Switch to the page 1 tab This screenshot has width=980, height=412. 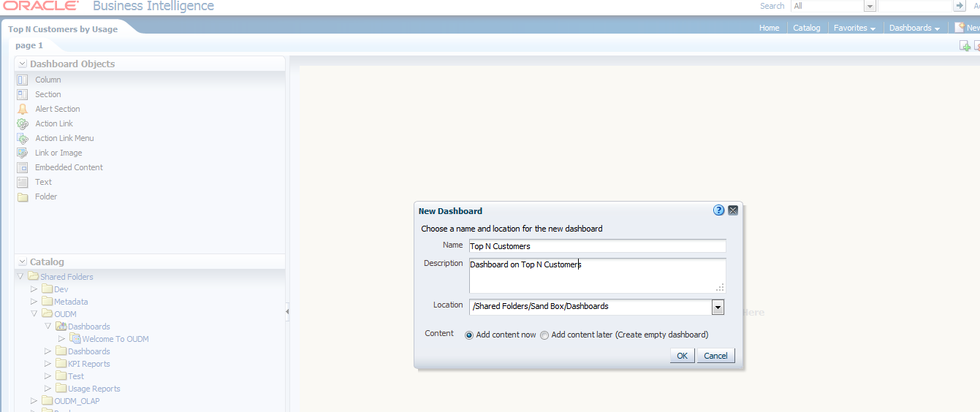point(29,45)
